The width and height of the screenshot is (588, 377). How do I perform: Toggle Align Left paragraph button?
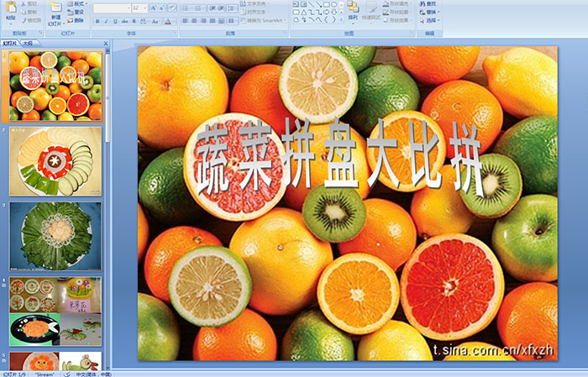tap(186, 21)
